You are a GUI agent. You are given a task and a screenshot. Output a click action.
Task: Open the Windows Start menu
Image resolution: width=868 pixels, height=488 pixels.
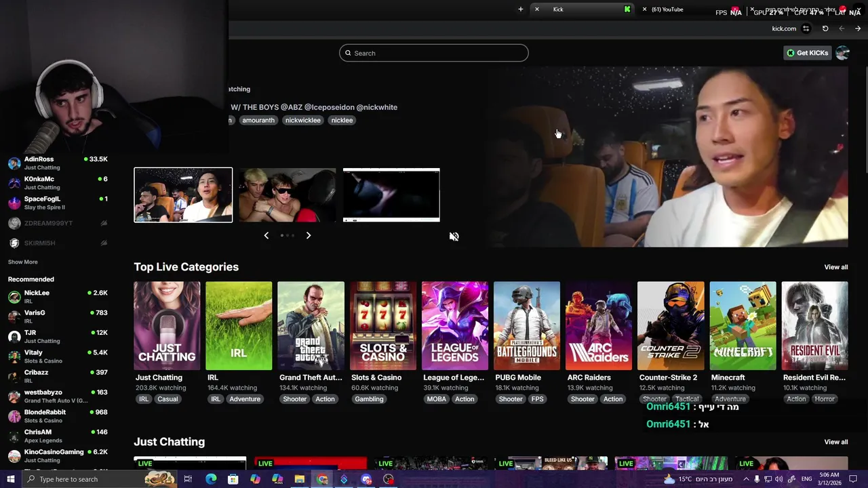(x=11, y=479)
